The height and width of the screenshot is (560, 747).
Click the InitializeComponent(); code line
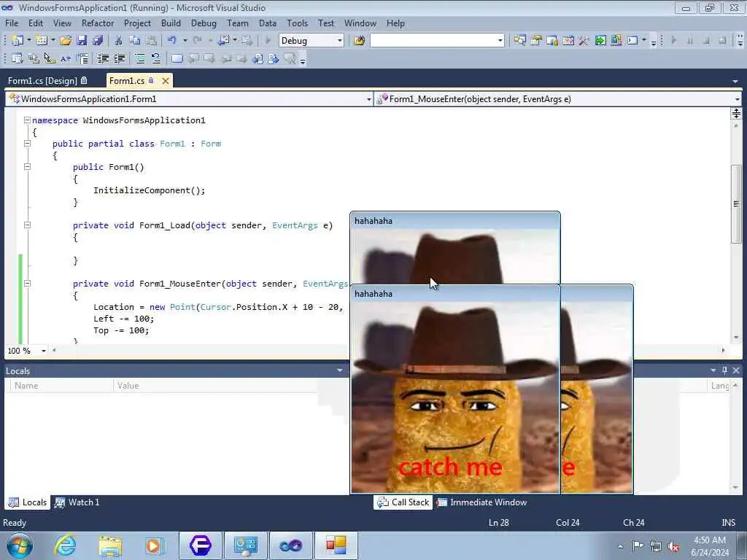(149, 190)
